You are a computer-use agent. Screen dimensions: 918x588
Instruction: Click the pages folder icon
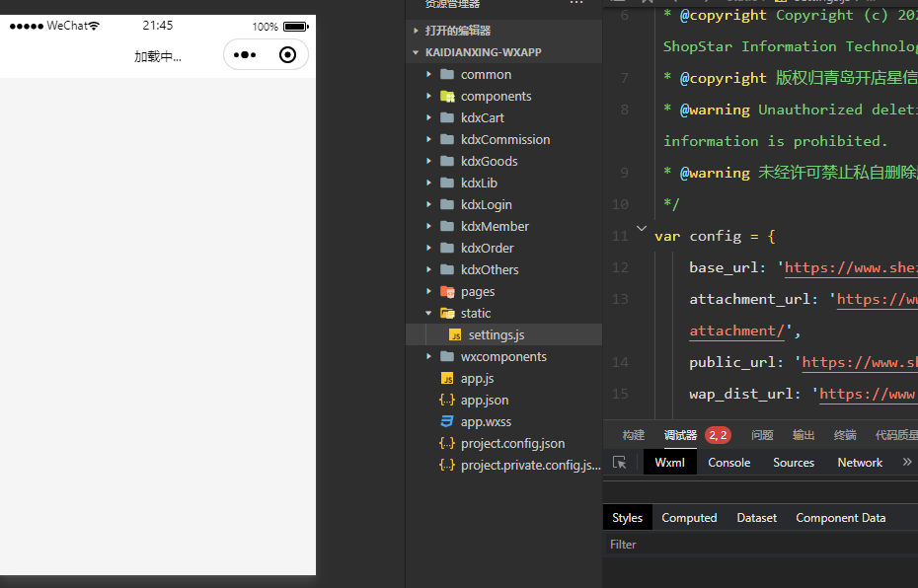pos(447,292)
